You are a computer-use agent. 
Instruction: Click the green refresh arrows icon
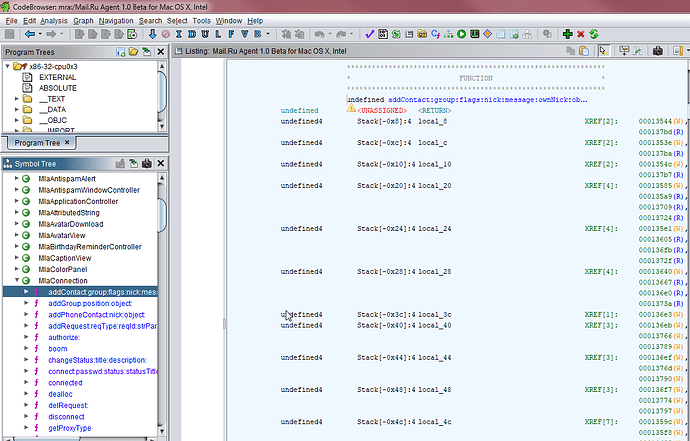coord(594,34)
